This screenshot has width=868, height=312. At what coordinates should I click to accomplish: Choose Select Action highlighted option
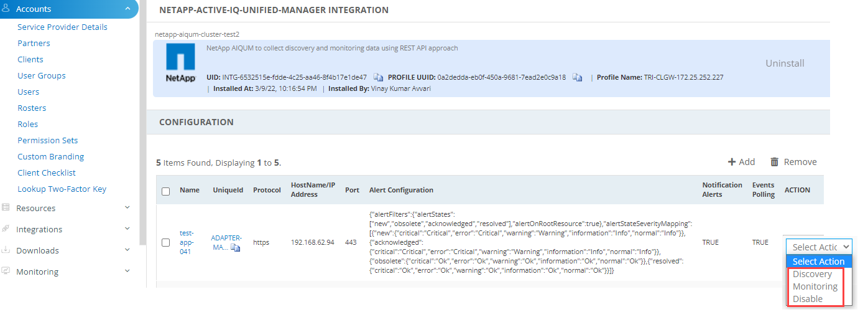click(x=819, y=262)
